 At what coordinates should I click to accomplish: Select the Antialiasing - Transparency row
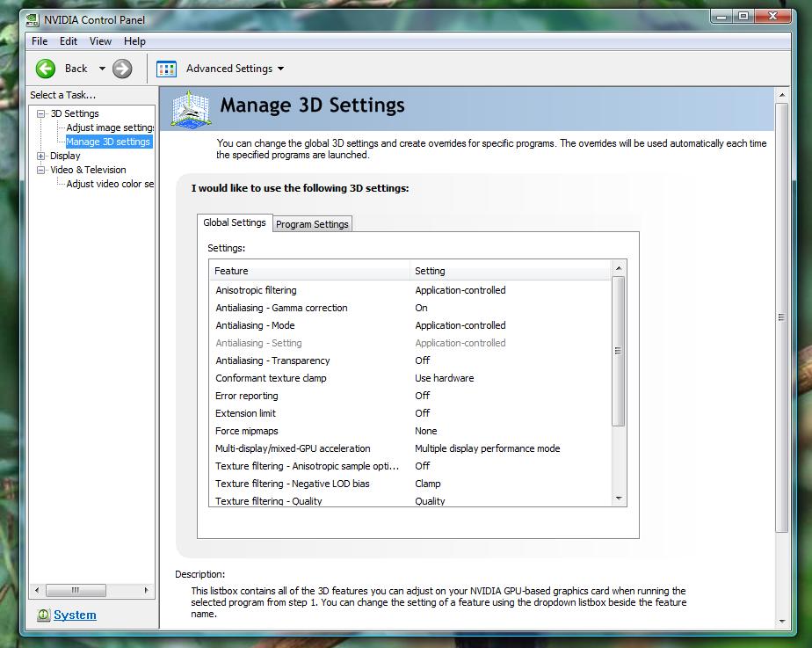point(410,360)
